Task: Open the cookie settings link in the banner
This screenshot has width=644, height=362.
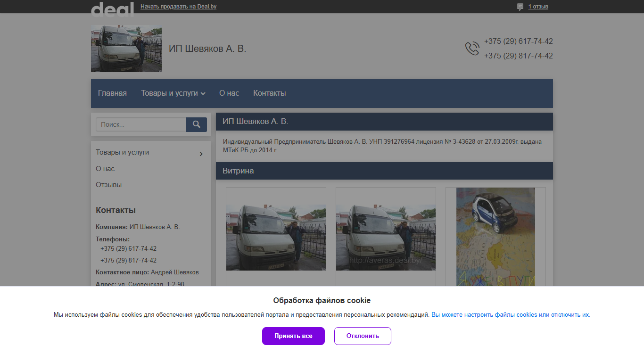Action: pyautogui.click(x=511, y=315)
